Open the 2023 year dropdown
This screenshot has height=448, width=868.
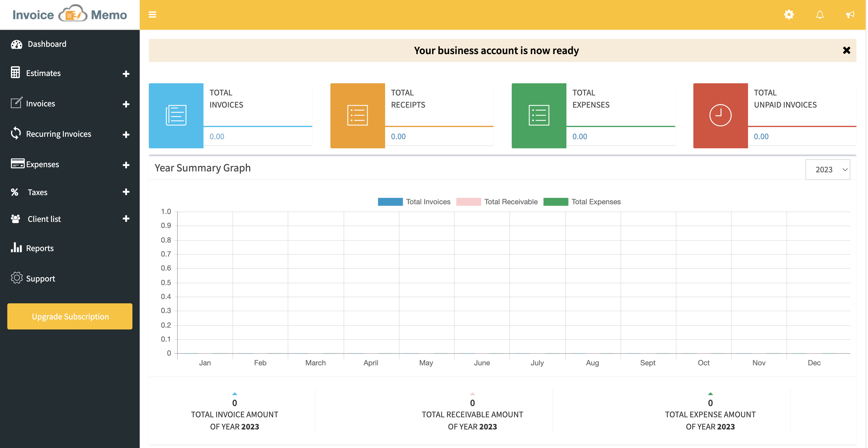(x=828, y=169)
